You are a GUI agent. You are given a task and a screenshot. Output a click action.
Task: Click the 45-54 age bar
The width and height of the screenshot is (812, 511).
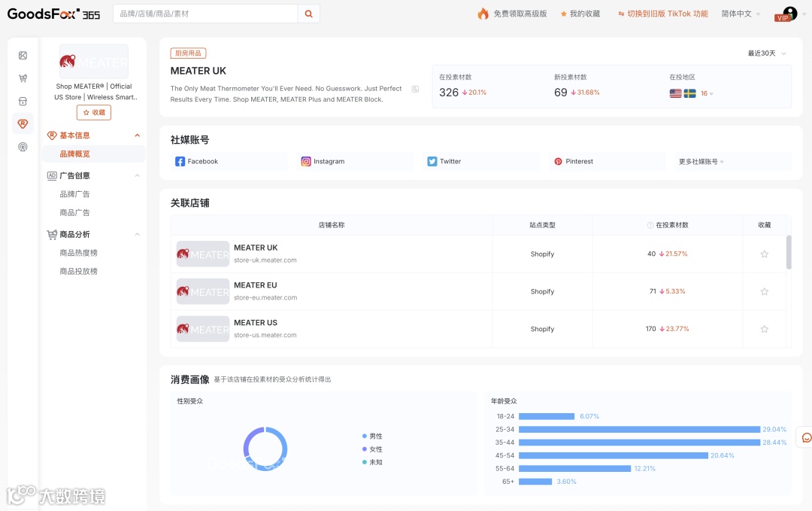[x=614, y=455]
